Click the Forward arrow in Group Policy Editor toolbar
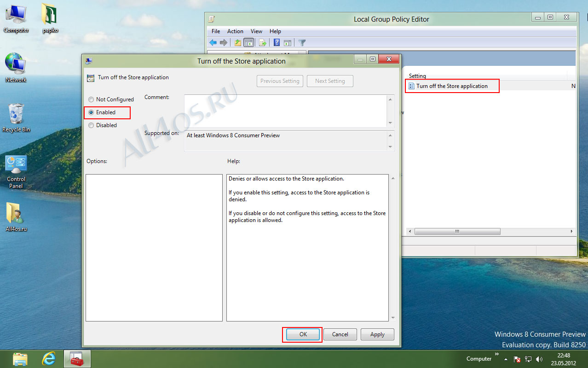 [224, 43]
